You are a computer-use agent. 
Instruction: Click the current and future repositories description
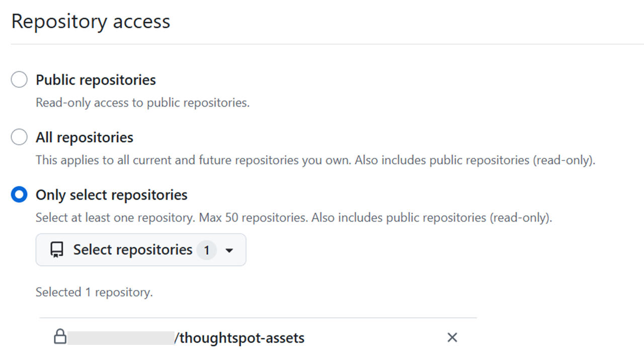pyautogui.click(x=315, y=160)
